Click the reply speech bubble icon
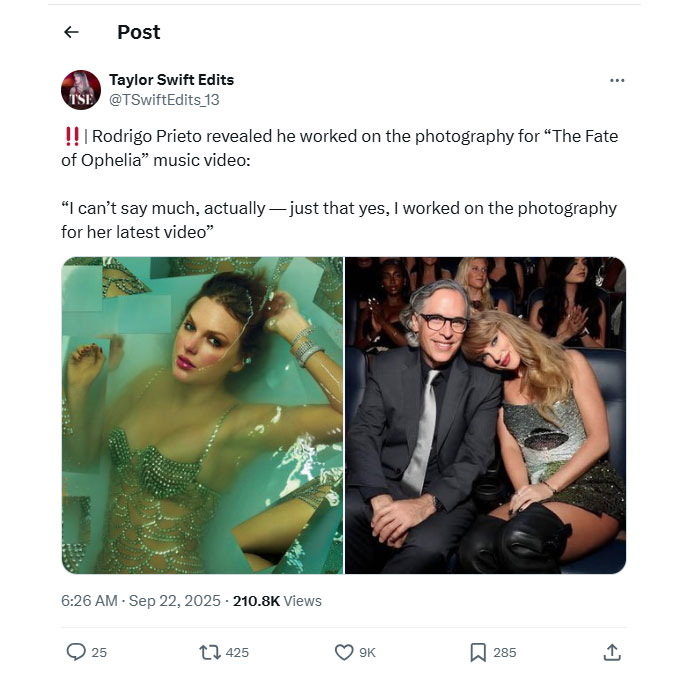 (x=76, y=652)
